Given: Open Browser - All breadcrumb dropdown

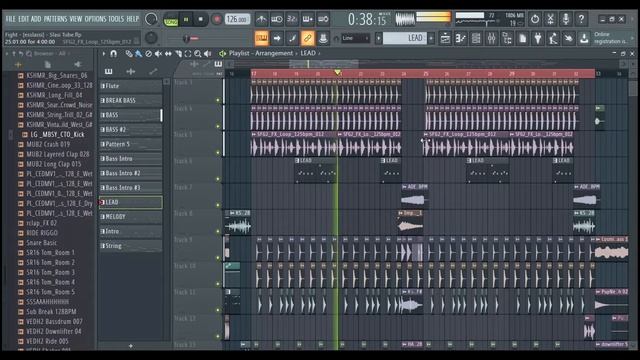Looking at the screenshot, I should pos(51,53).
